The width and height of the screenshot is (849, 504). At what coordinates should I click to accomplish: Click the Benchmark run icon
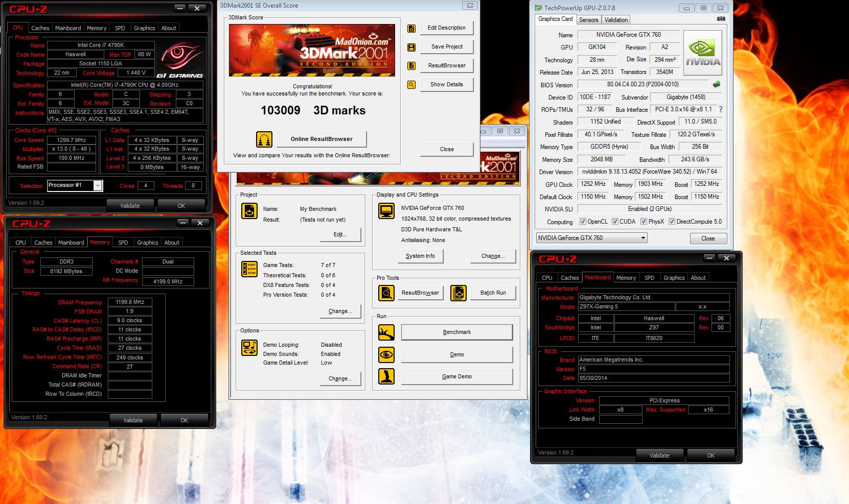coord(386,332)
